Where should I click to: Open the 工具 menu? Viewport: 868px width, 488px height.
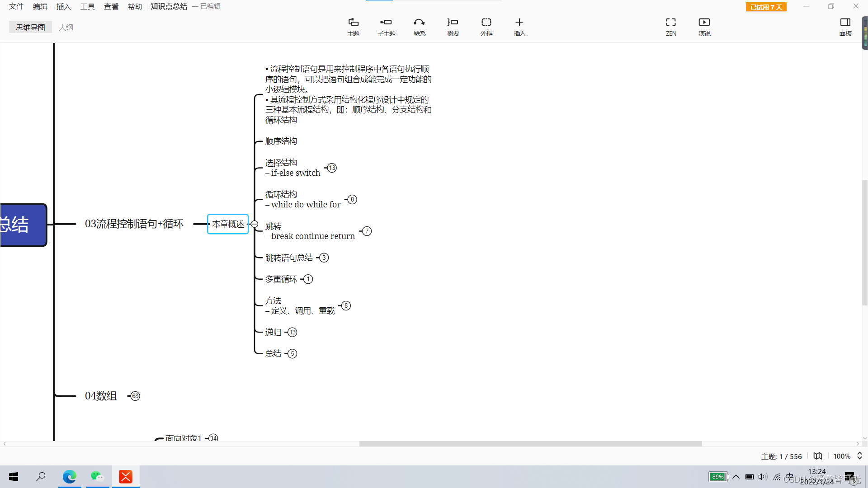pos(87,6)
